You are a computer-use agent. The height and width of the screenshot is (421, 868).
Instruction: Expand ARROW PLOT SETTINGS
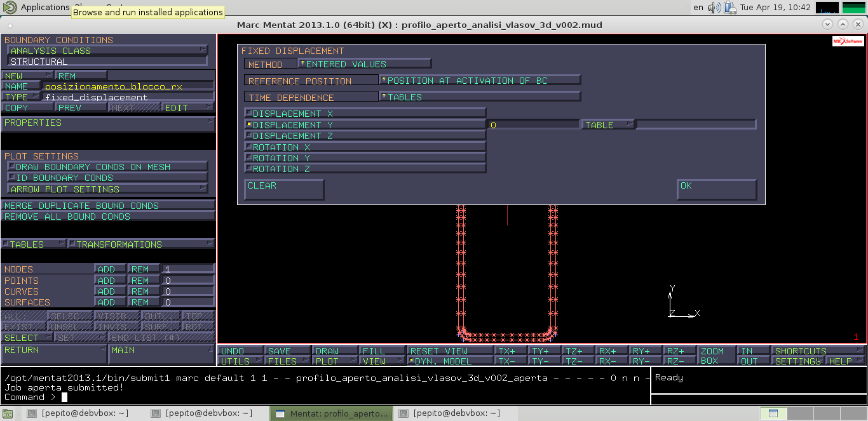click(x=107, y=189)
